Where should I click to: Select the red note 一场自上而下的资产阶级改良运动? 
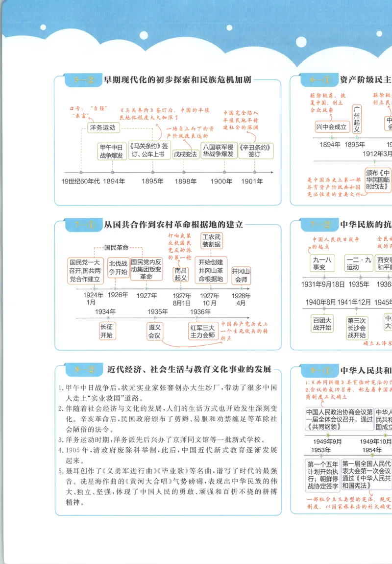point(190,132)
